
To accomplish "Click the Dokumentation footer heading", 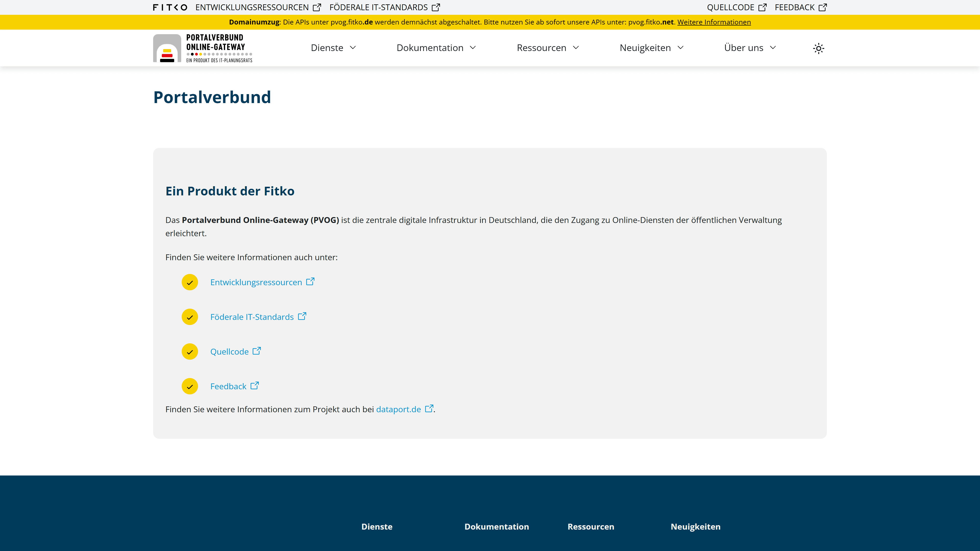I will click(x=496, y=527).
